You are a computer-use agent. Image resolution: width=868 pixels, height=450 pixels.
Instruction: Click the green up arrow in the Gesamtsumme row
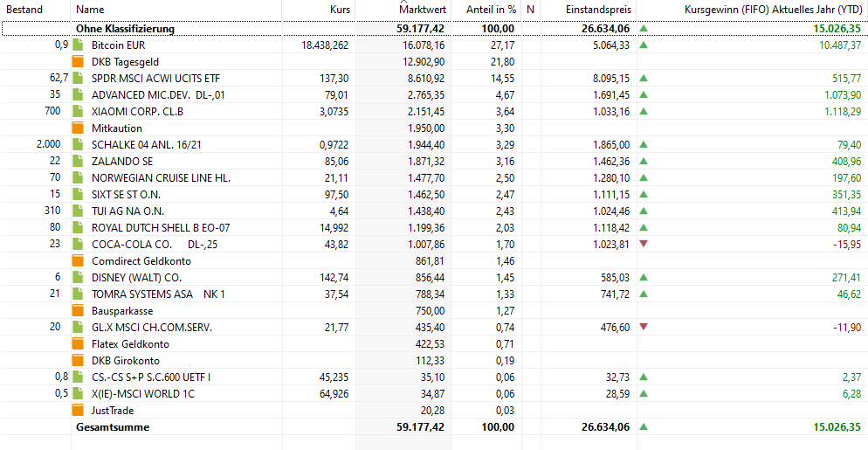tap(644, 426)
